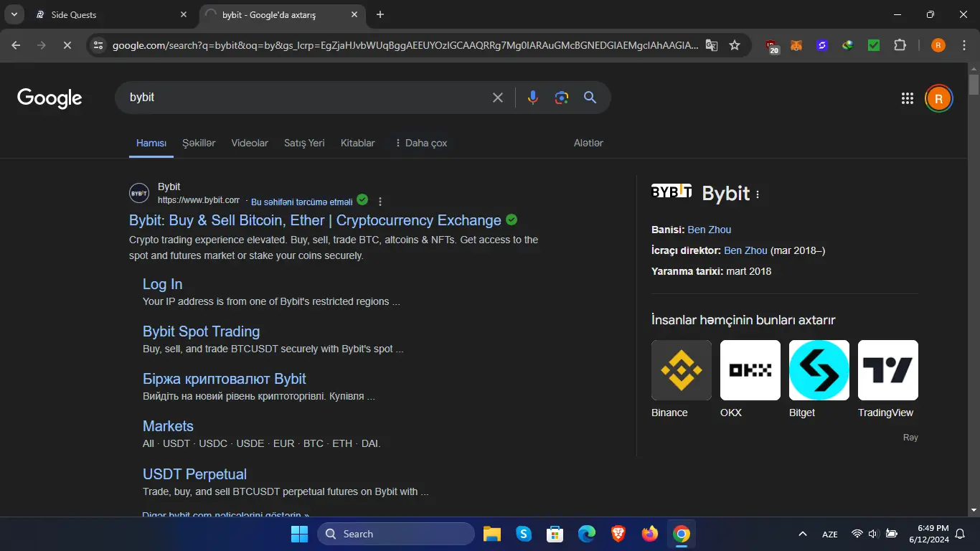Screen dimensions: 980x551
Task: Search by image with Google Lens
Action: (562, 98)
